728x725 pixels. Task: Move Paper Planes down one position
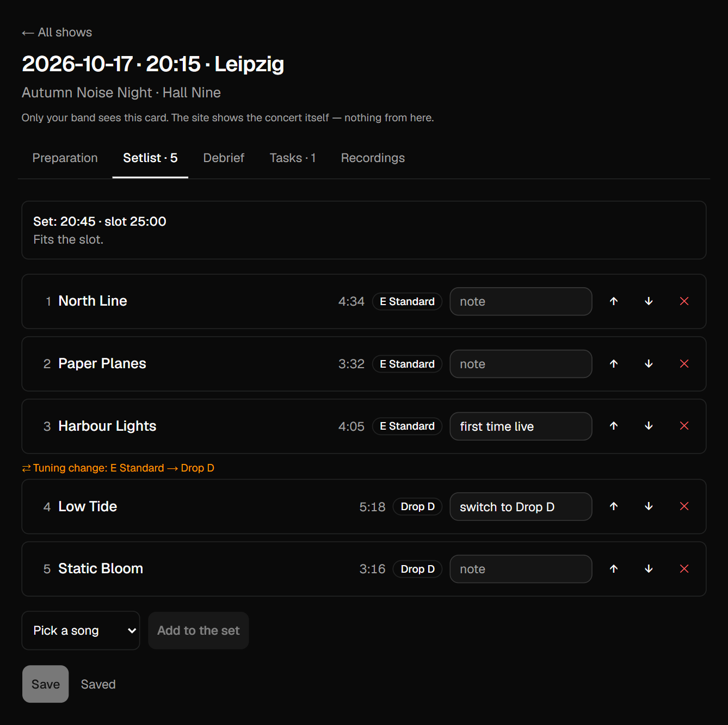(649, 364)
